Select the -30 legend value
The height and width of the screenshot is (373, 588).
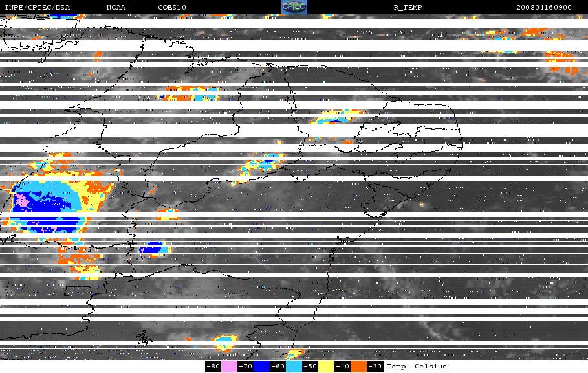coord(375,367)
